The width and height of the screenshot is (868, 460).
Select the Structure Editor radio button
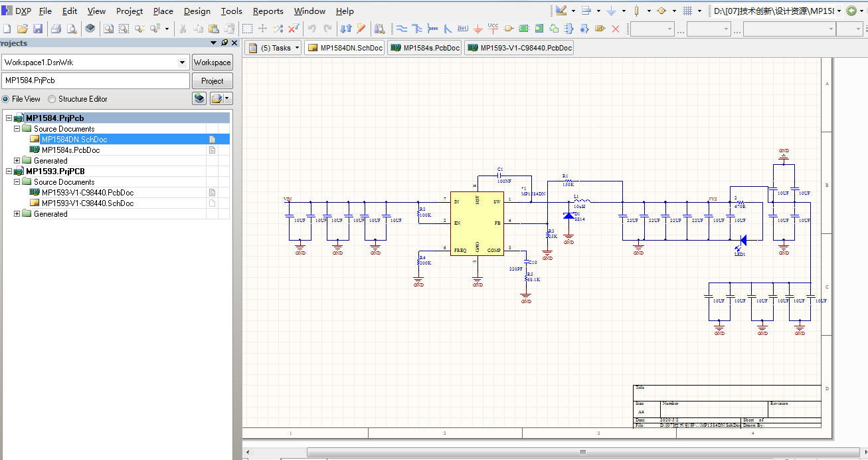[x=52, y=99]
